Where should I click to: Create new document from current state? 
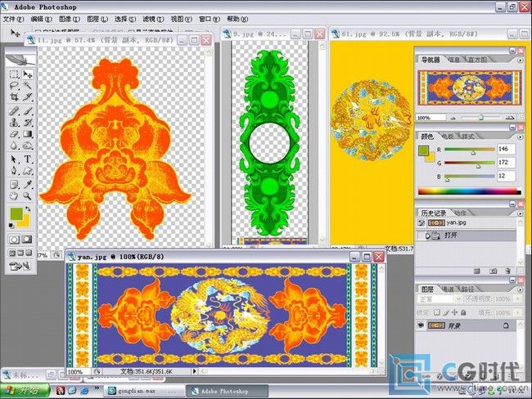tap(477, 271)
